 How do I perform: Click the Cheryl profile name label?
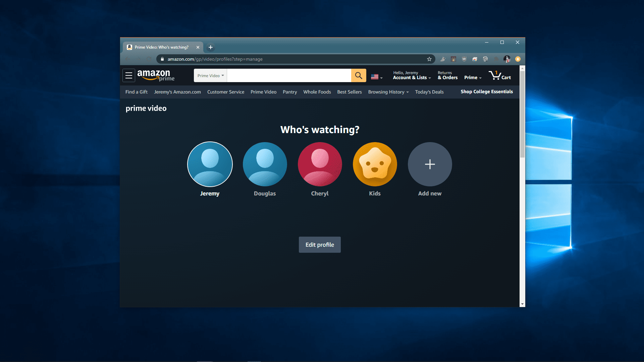tap(320, 193)
